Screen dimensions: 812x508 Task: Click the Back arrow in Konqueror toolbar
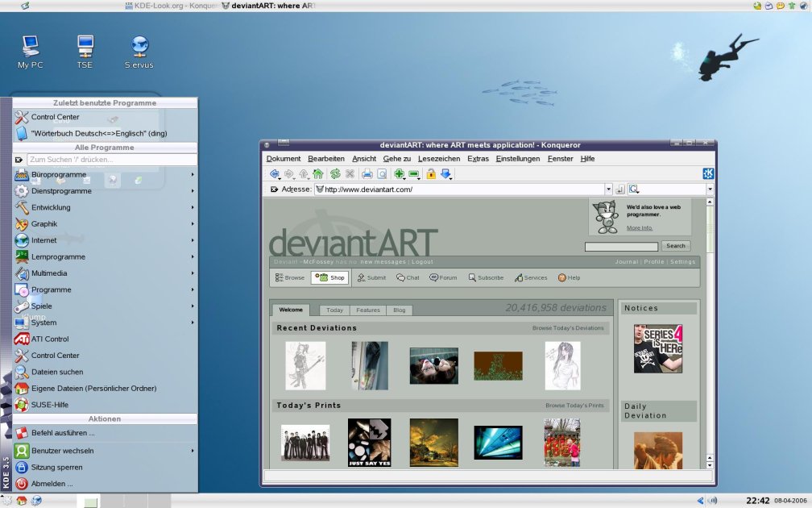(275, 174)
